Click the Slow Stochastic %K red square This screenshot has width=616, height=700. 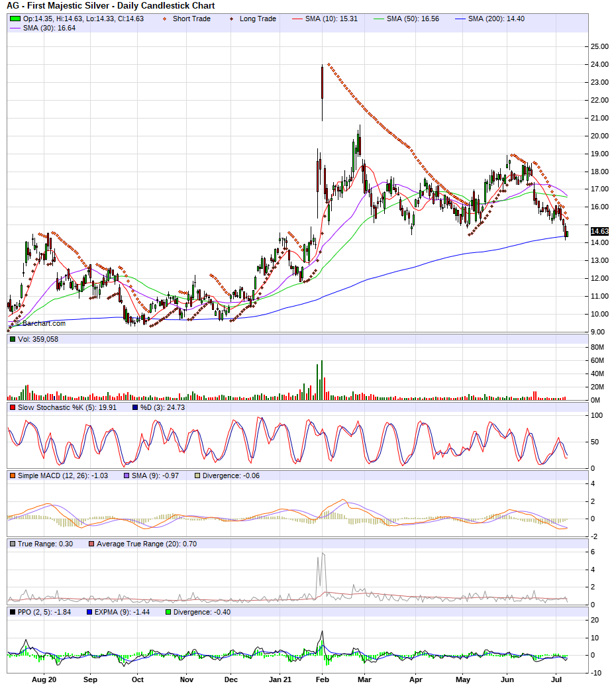(13, 407)
